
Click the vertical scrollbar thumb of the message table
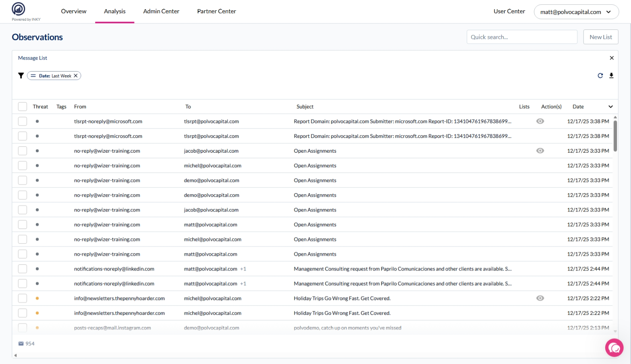(615, 136)
